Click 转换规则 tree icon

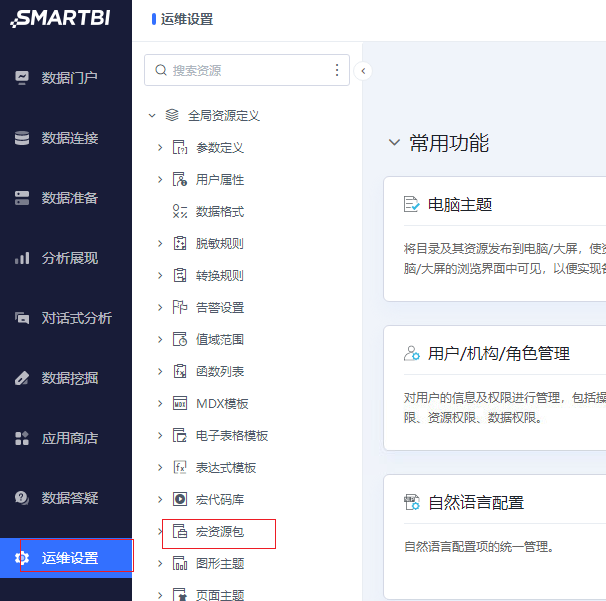pos(180,276)
